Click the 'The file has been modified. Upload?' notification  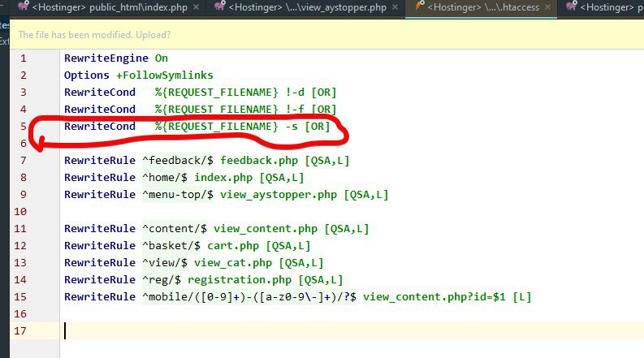click(x=94, y=35)
